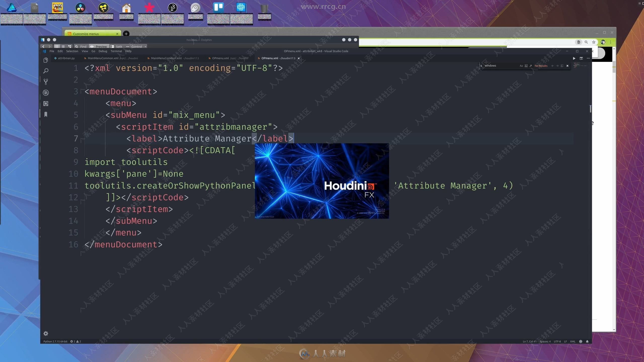Toggle Split view in the Dolphin toolbar
Screen dimensions: 644x362
tap(116, 47)
